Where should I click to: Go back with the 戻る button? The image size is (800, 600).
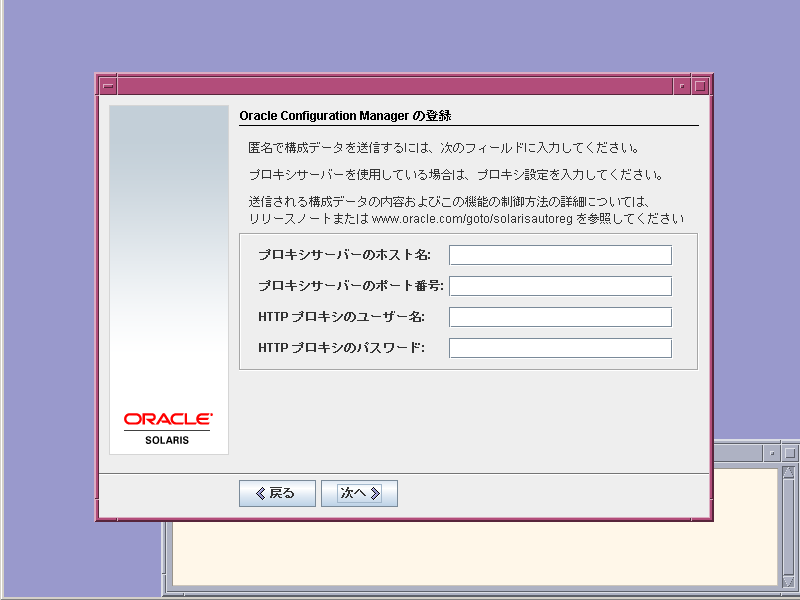click(x=277, y=493)
